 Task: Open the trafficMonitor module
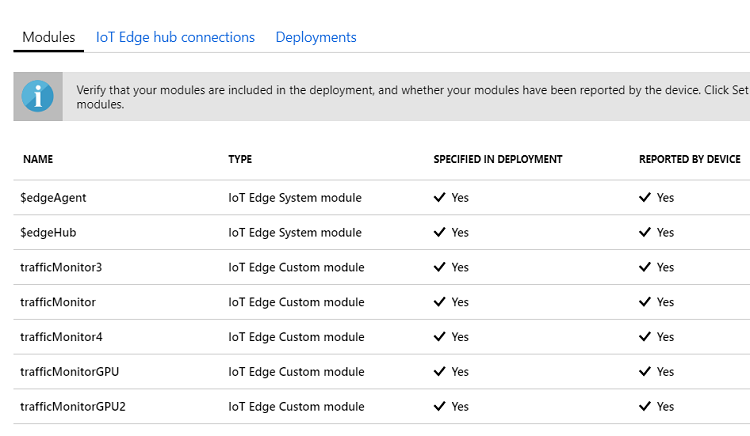[x=58, y=302]
